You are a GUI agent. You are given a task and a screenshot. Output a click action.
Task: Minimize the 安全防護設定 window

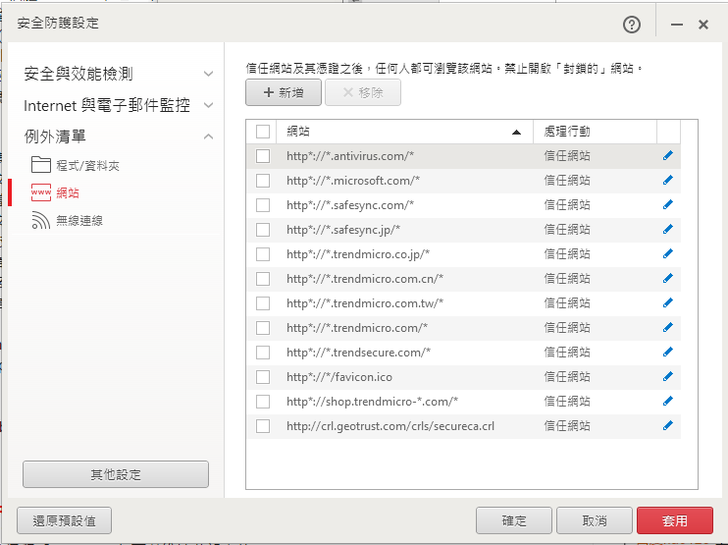(677, 24)
